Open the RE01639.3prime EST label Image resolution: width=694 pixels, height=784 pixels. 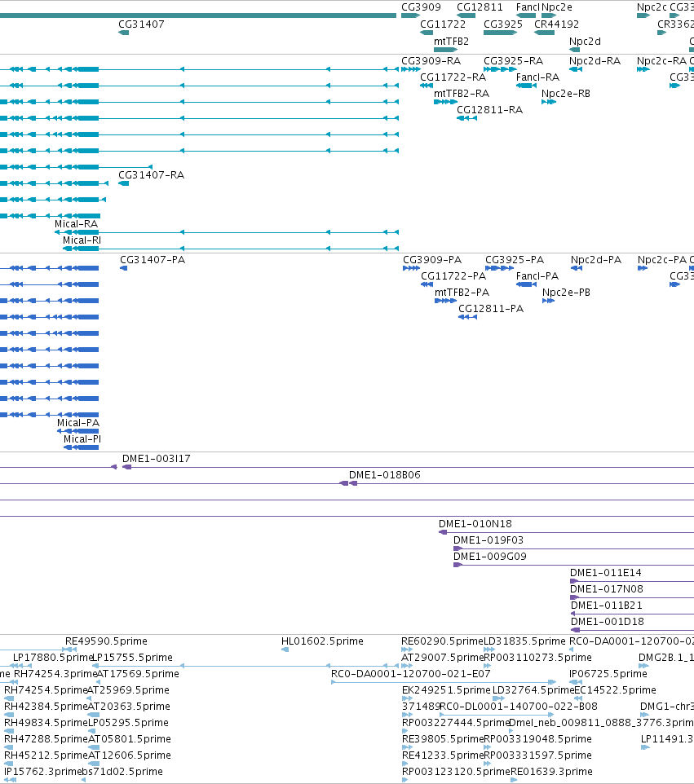click(x=551, y=772)
